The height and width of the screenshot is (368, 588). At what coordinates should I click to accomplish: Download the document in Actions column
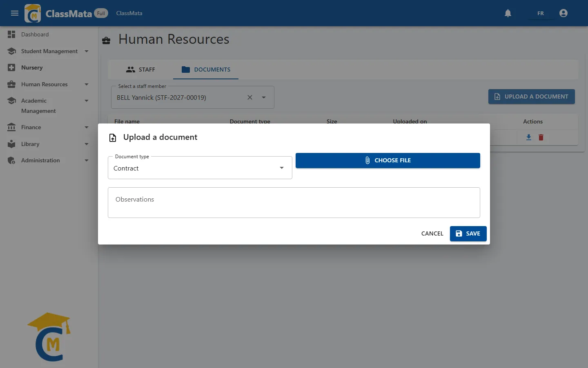tap(529, 137)
